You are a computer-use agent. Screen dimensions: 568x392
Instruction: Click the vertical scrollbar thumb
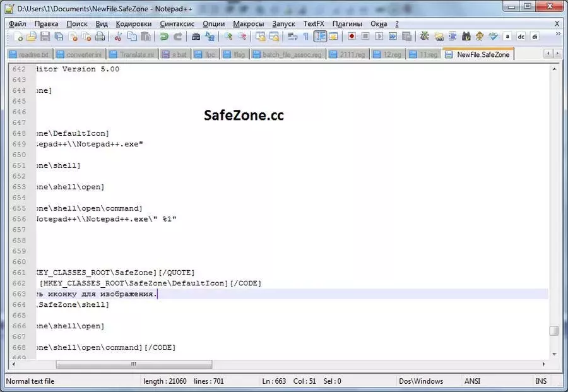(554, 330)
